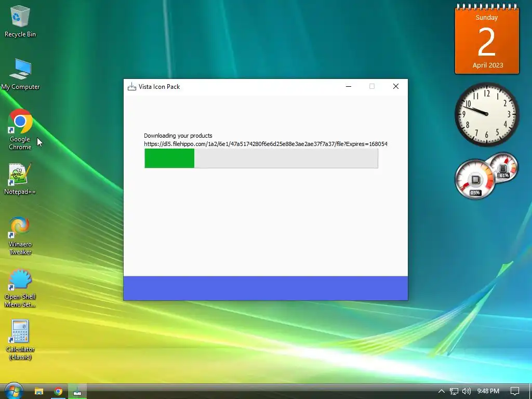Click the memory dial showing 61%
Screen dimensions: 532x399
[503, 167]
